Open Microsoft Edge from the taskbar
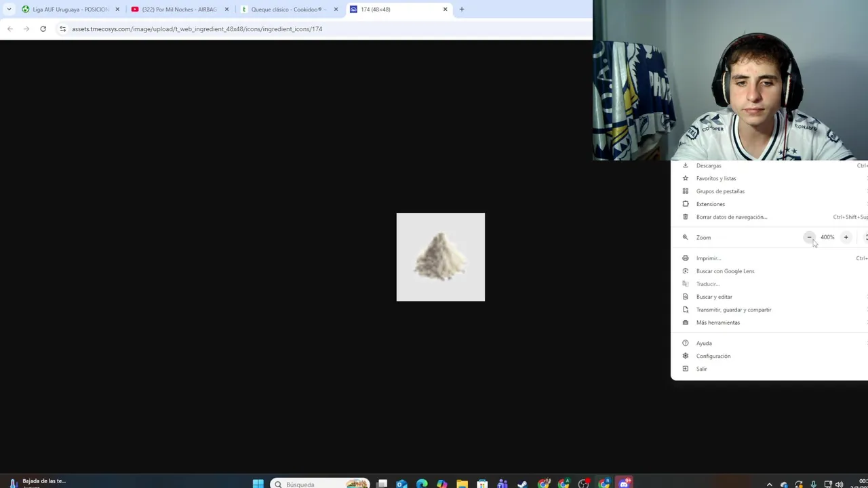This screenshot has width=868, height=488. (422, 483)
